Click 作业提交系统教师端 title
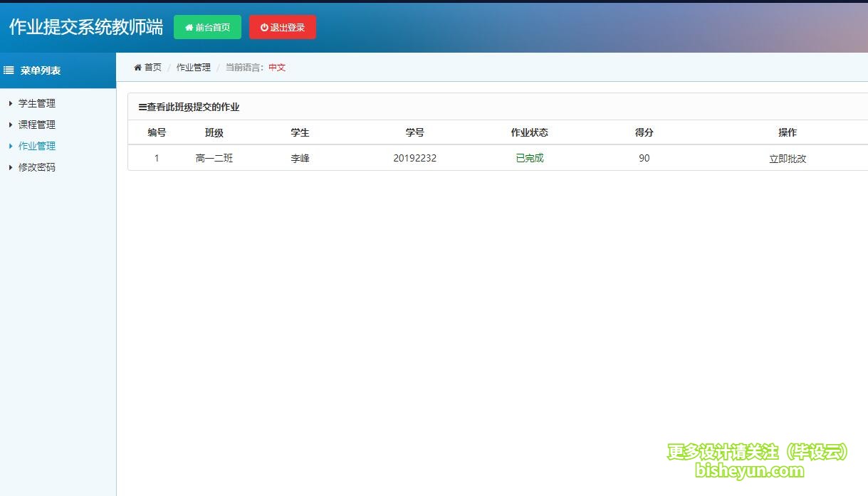868x496 pixels. click(86, 27)
